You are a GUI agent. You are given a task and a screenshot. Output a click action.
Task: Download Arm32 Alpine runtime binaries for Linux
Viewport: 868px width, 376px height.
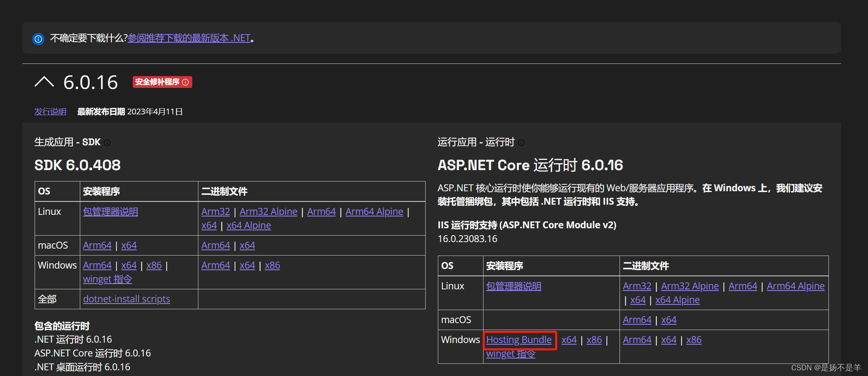[690, 286]
